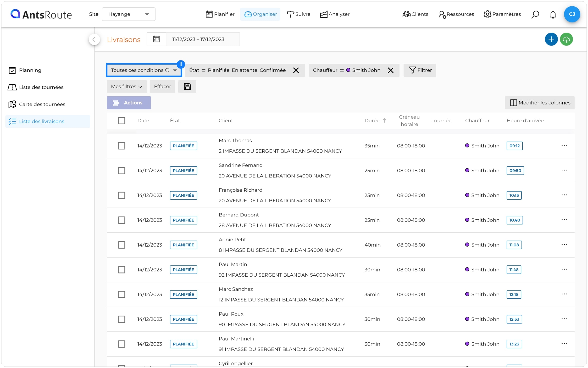Click the purple chauffeur dot in filter chip

[348, 70]
